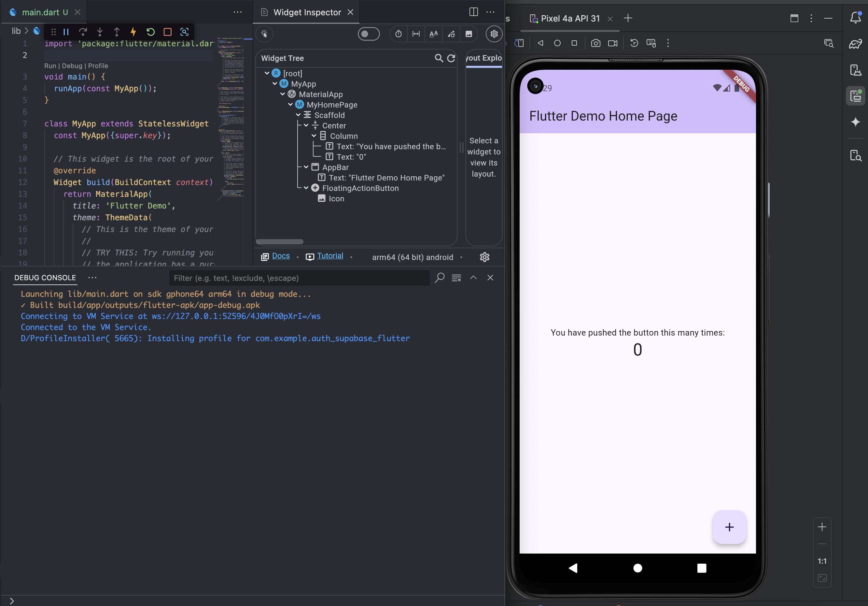Collapse the AppBar tree node
This screenshot has height=606, width=868.
306,167
